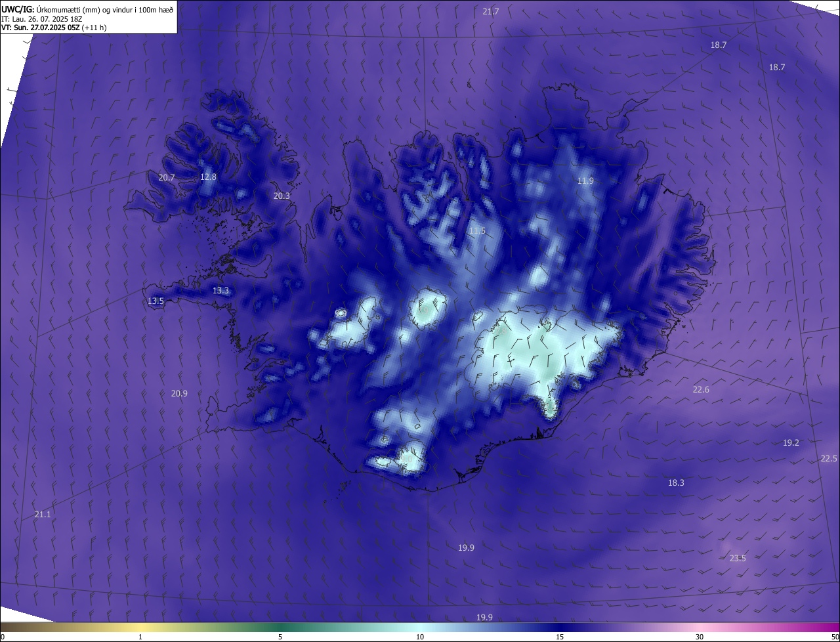Viewport: 840px width, 642px height.
Task: Click the 13.3 value label
Action: tap(220, 291)
